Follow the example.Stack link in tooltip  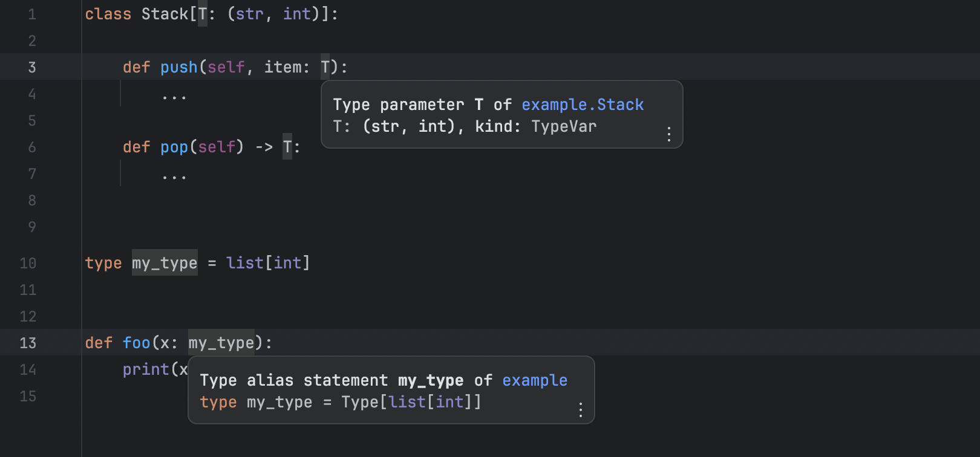click(x=582, y=105)
